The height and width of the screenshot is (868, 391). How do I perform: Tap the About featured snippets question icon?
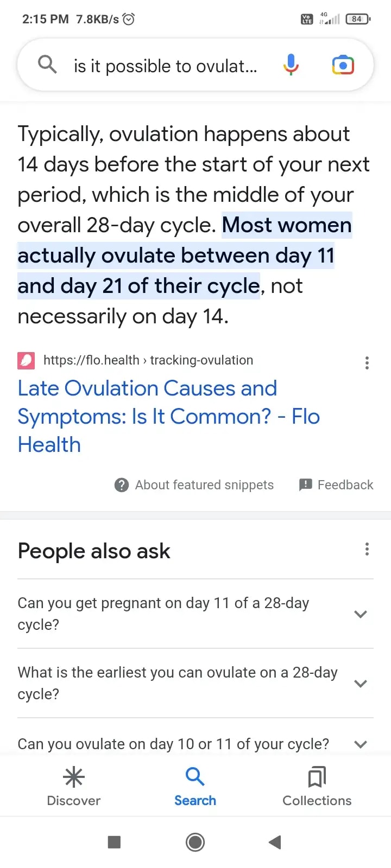point(122,485)
